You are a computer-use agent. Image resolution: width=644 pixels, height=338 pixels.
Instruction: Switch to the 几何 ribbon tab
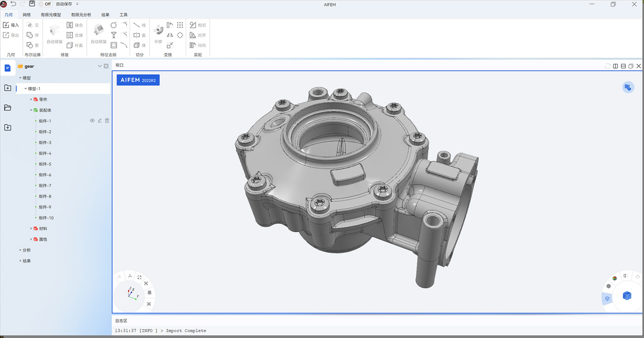9,15
